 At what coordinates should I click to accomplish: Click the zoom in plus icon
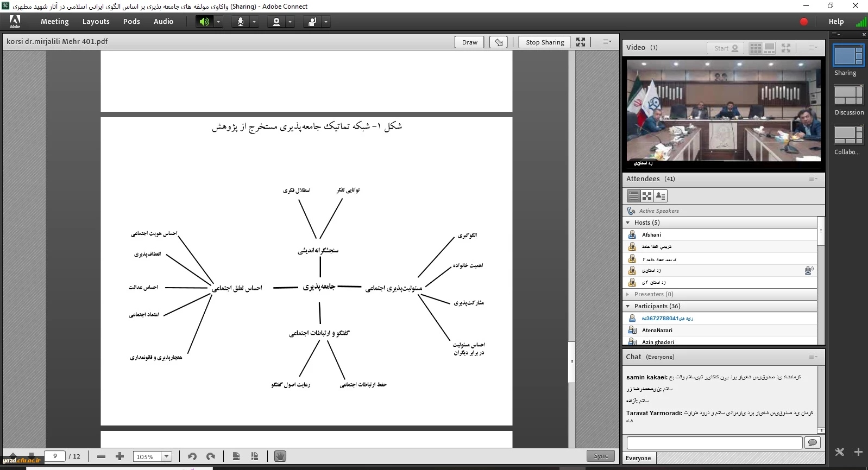120,456
